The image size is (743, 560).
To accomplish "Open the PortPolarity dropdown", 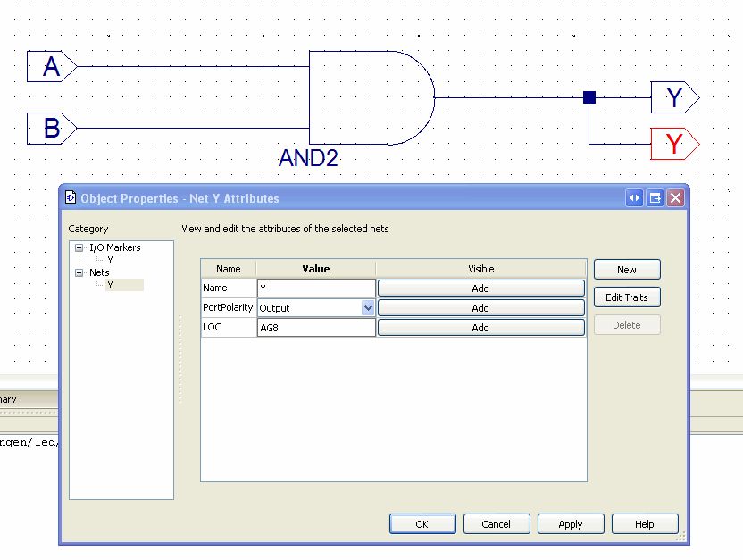I will point(367,308).
